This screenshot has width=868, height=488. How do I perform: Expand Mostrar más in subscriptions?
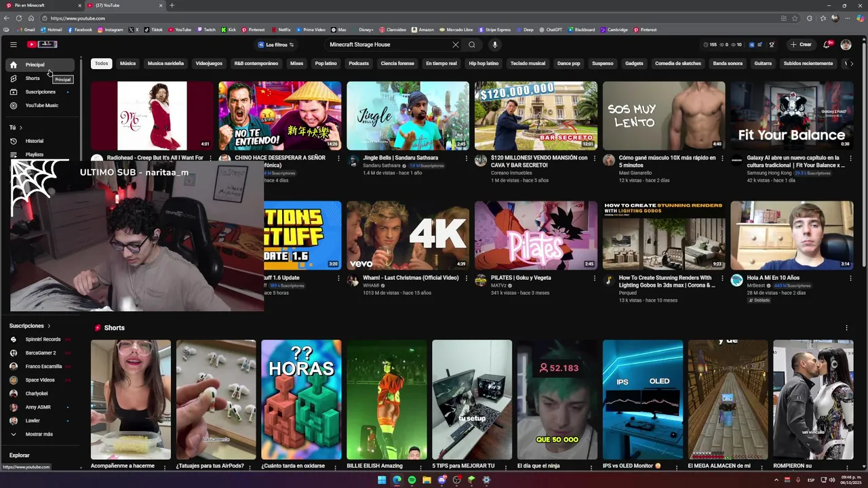coord(41,434)
